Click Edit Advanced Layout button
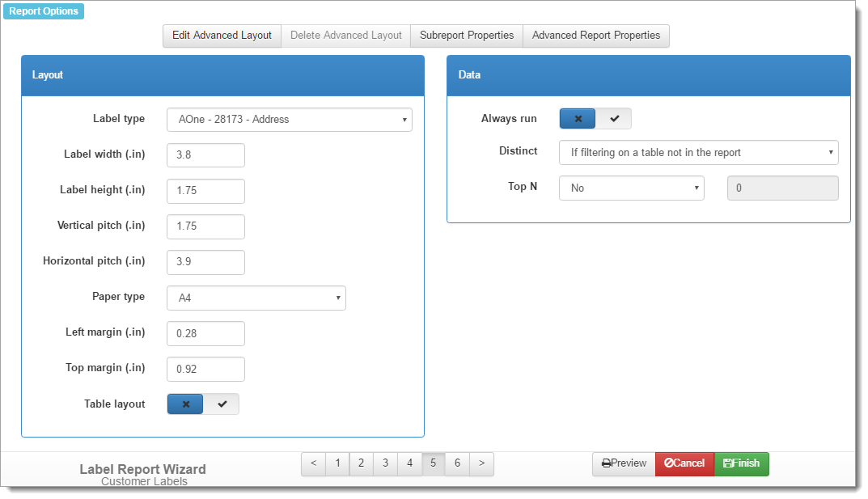This screenshot has height=499, width=868. pyautogui.click(x=222, y=36)
